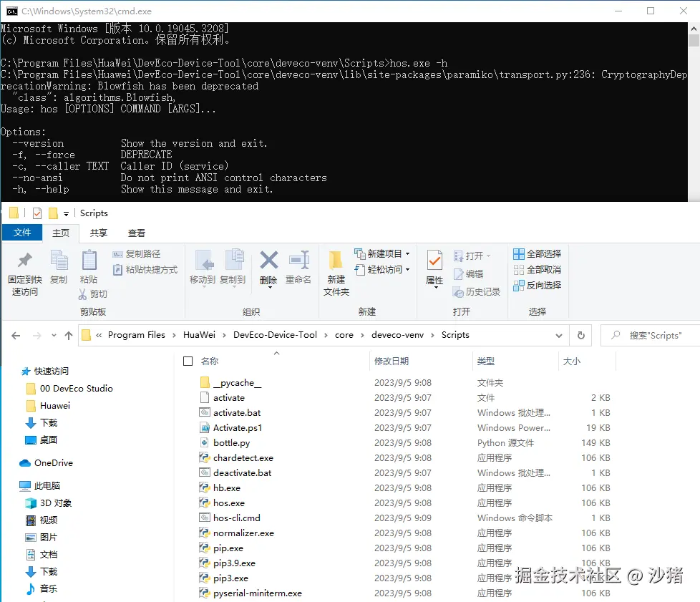Screen dimensions: 700x602
Task: Click the cmd.exe title bar icon
Action: [x=11, y=11]
